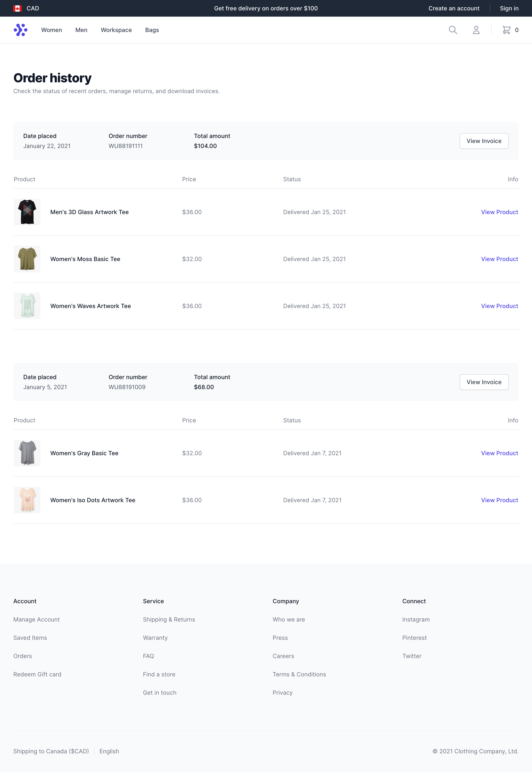
Task: Open the user account icon
Action: pyautogui.click(x=476, y=30)
